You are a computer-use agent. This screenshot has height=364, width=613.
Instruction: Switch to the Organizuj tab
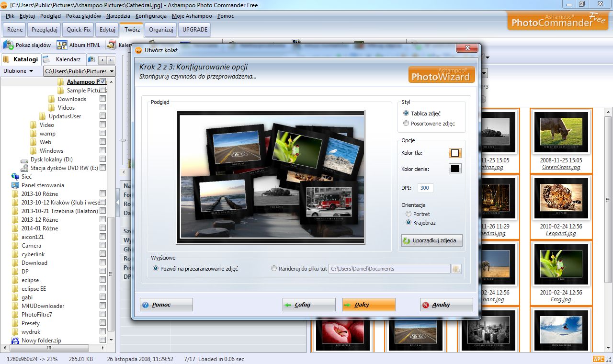161,30
